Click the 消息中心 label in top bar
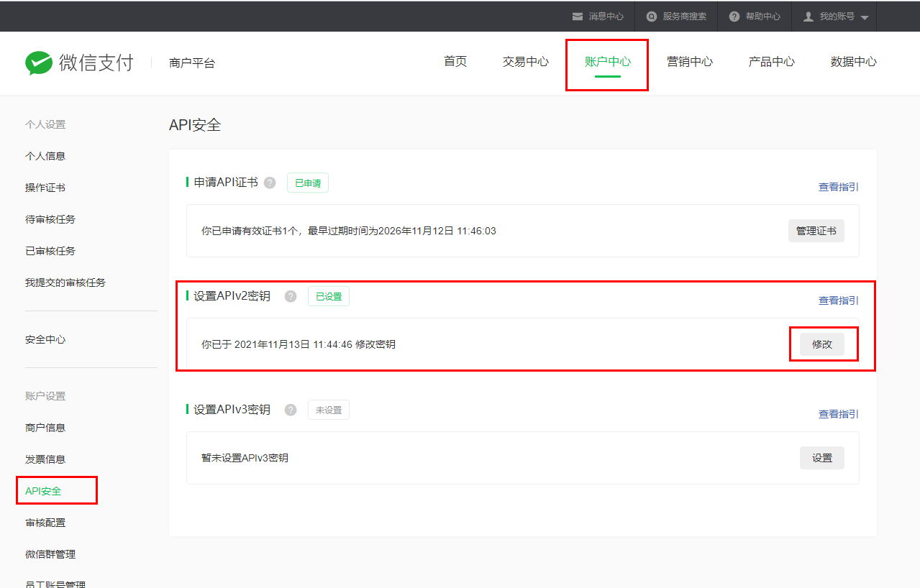 (x=606, y=16)
